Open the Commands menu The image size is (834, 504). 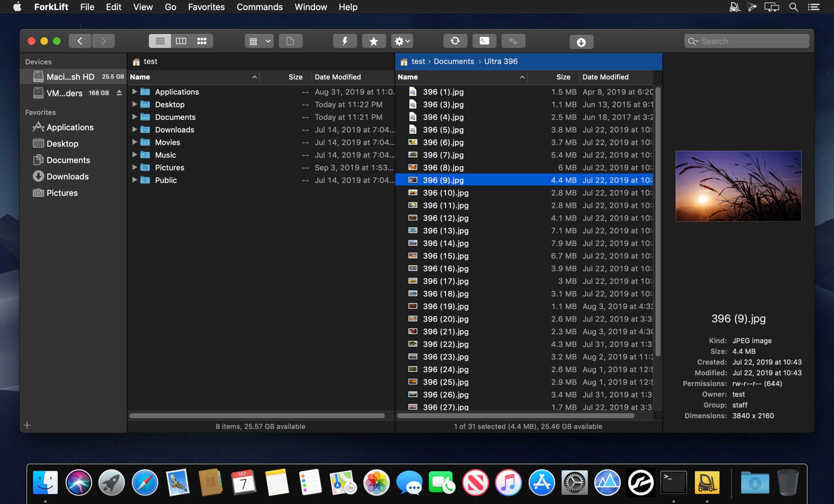coord(259,7)
